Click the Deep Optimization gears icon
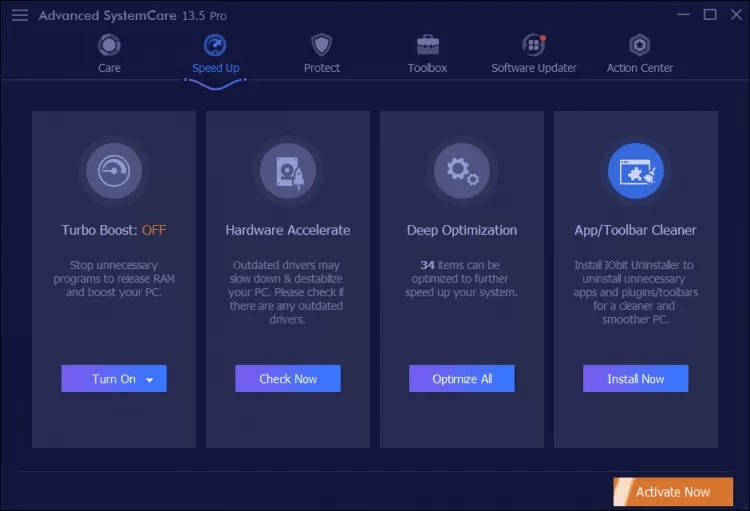Screen dimensions: 750x511 pyautogui.click(x=462, y=171)
